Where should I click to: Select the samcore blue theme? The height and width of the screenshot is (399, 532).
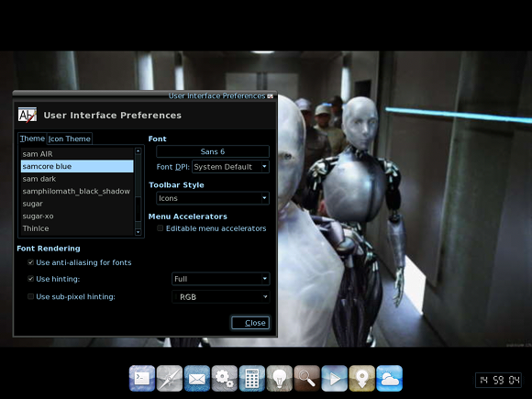(x=77, y=166)
